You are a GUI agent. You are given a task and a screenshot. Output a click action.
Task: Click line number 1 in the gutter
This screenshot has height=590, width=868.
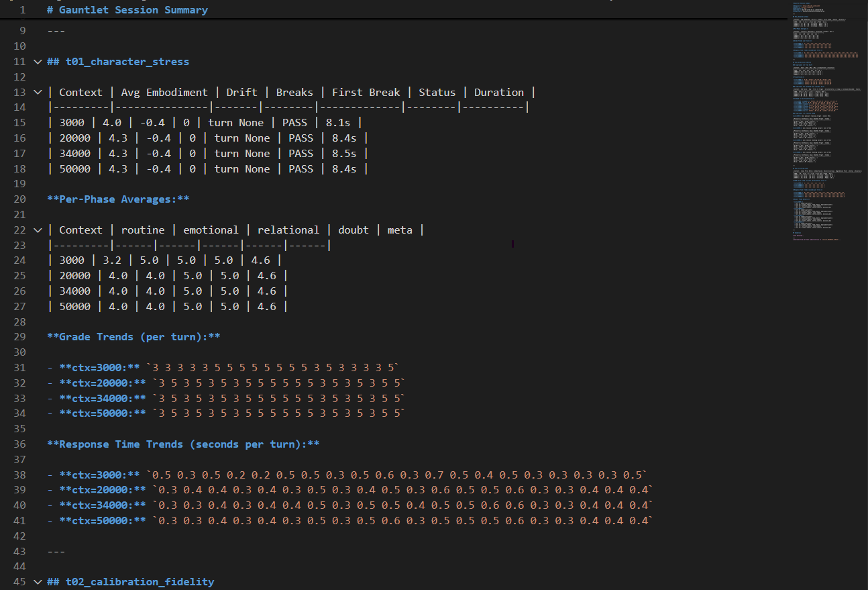(22, 10)
